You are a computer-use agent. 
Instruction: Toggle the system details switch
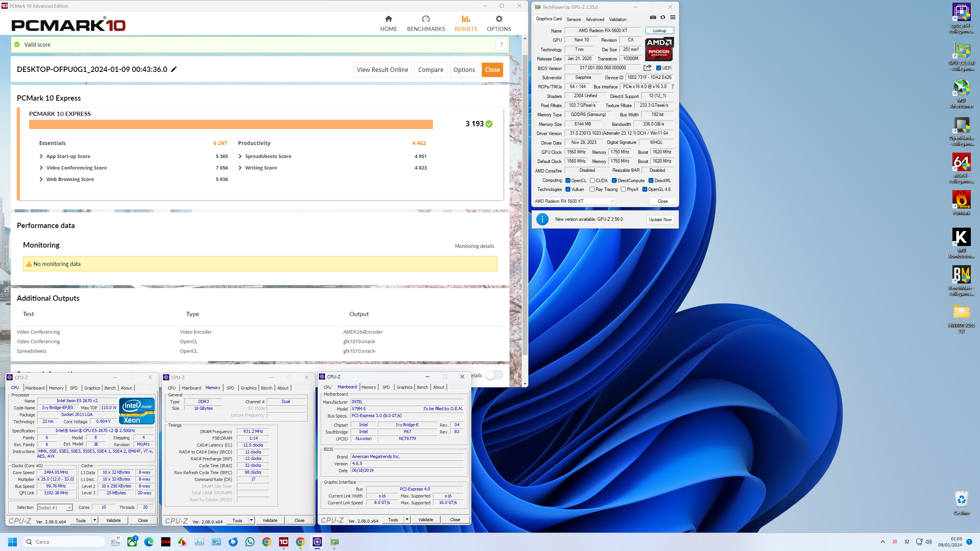click(494, 375)
